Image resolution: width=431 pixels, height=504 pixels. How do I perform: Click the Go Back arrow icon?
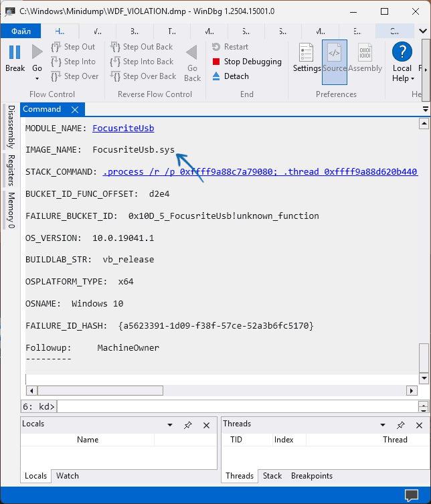pos(192,52)
